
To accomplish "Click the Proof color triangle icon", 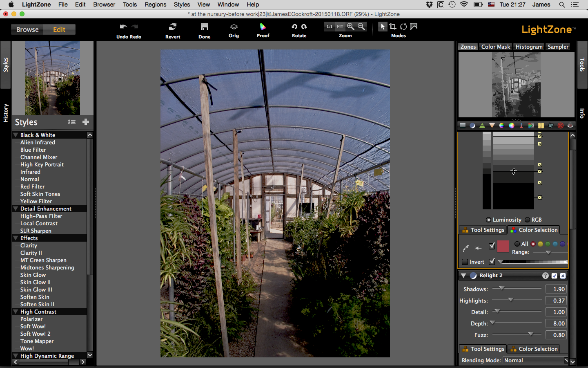I will 263,27.
